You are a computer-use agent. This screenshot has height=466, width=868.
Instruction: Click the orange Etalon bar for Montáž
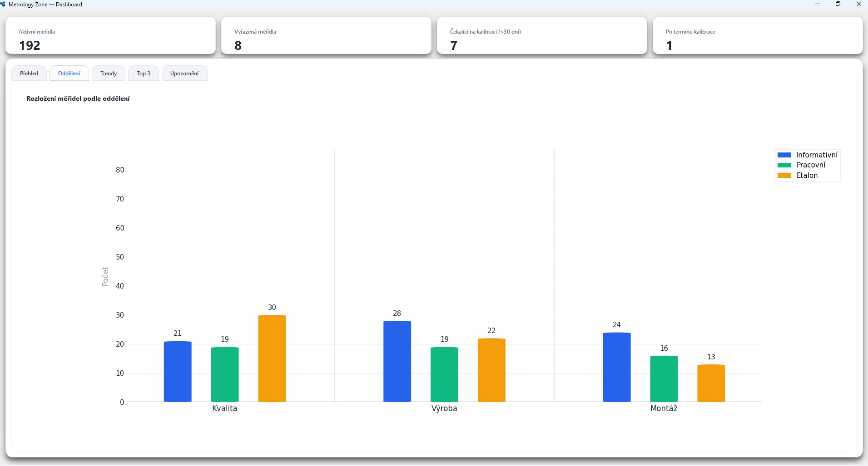point(711,383)
